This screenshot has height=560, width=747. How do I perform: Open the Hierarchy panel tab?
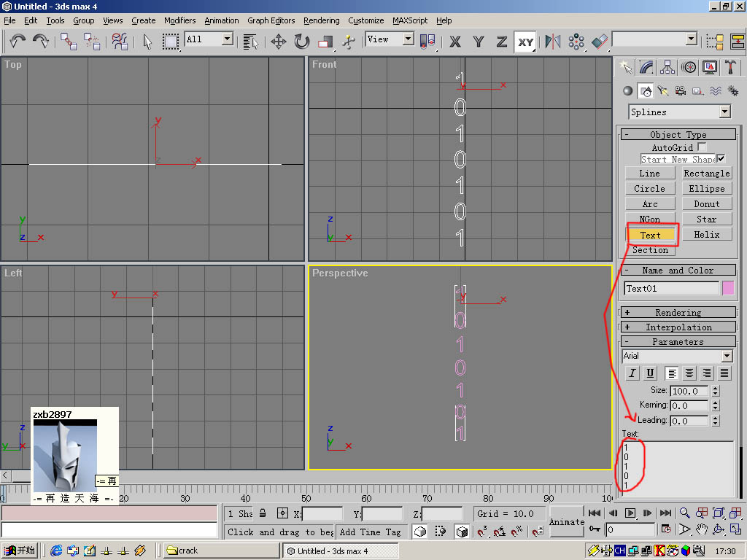click(x=667, y=67)
